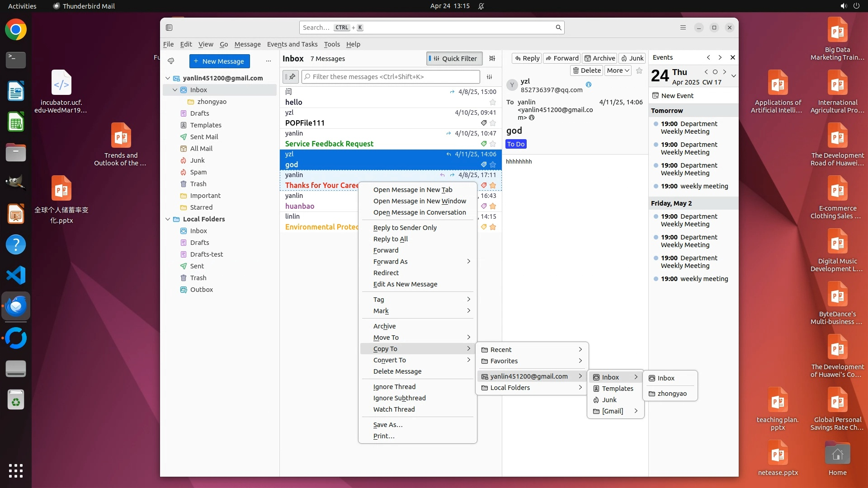Screen dimensions: 868x488
Task: Toggle Quick Filter bar button
Action: [x=454, y=58]
